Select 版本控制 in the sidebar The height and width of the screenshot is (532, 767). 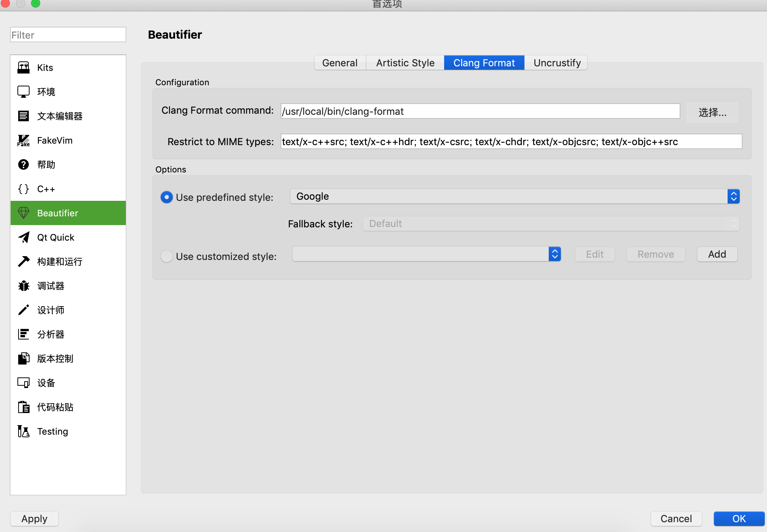(55, 358)
